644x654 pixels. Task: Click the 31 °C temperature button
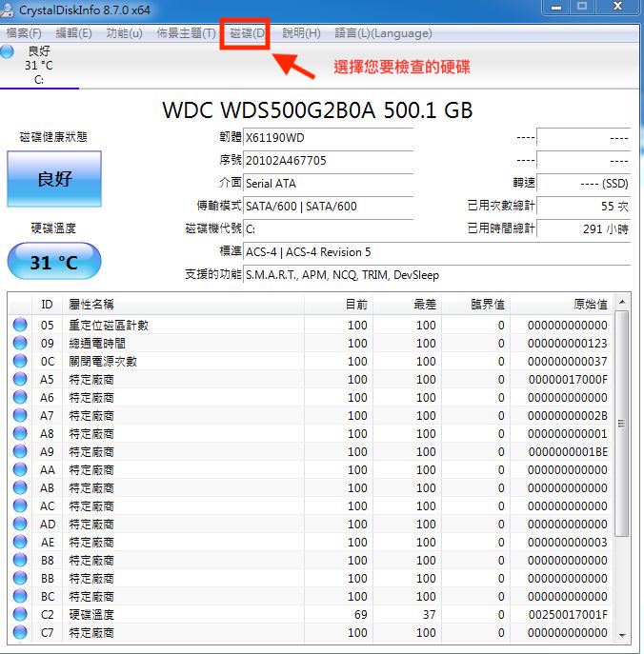click(x=54, y=262)
